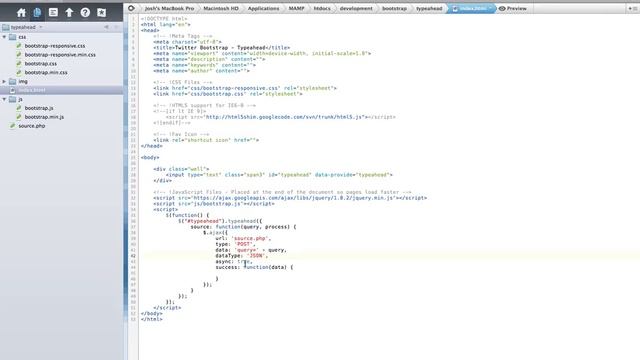Click the dataType 'JSON' value
The image size is (640, 360).
256,256
